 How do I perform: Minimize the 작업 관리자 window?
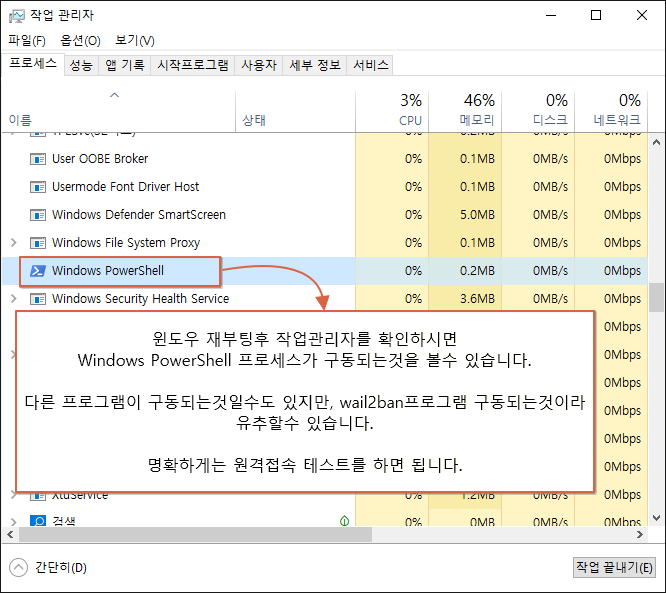[551, 15]
